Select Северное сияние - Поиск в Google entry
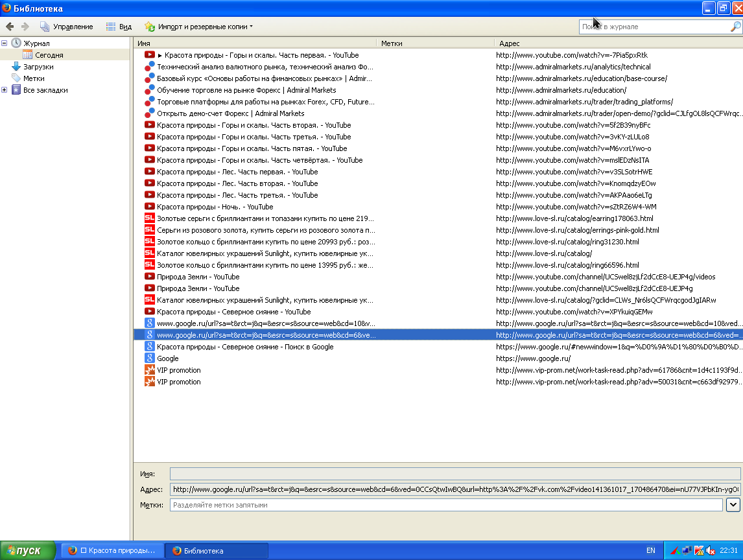Viewport: 743px width, 560px height. 245,347
